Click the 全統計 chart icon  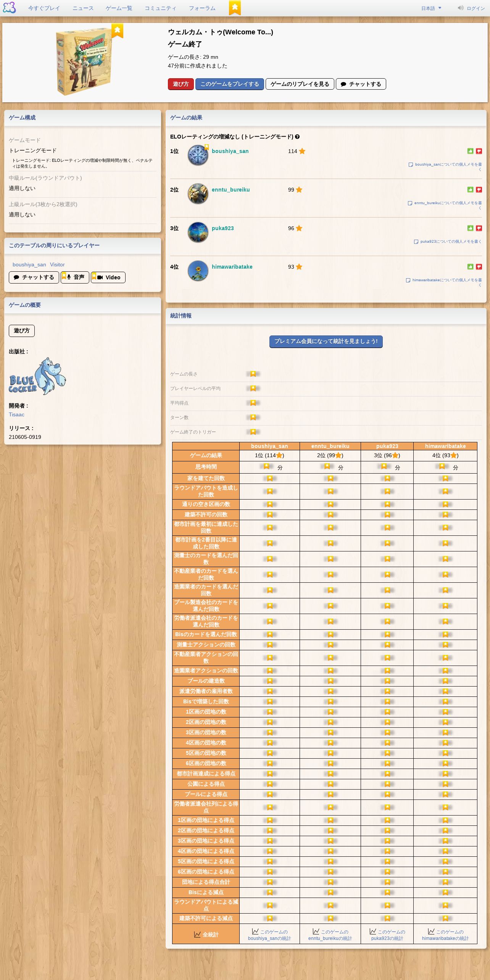pyautogui.click(x=197, y=935)
